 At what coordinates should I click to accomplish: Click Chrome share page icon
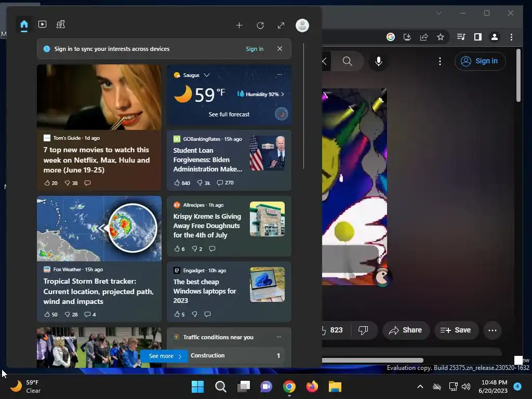(424, 37)
